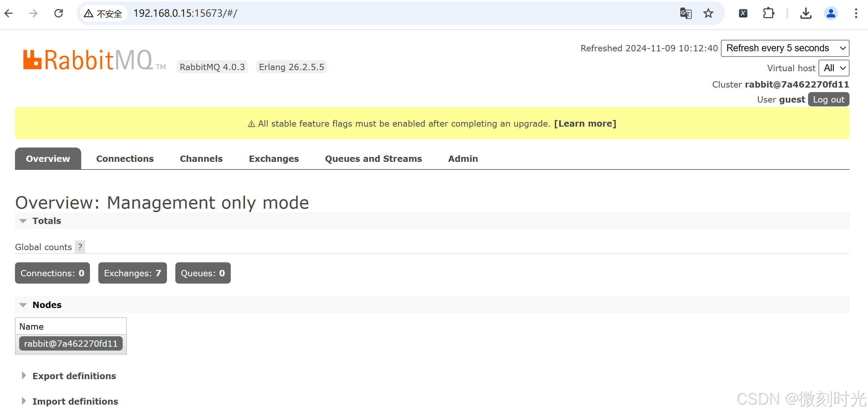Open the browser profile avatar
868x413 pixels.
pyautogui.click(x=831, y=13)
